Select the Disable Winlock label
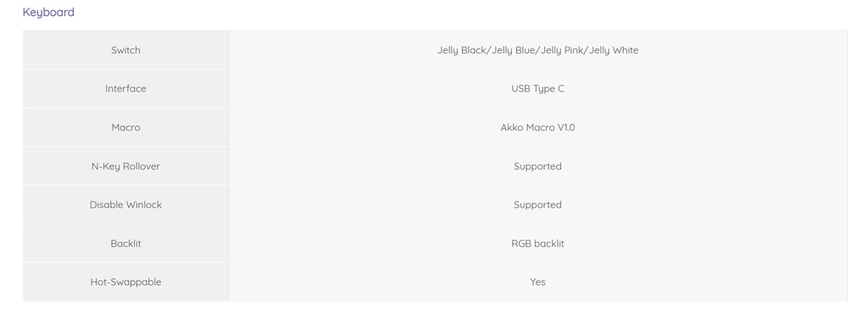Screen dimensions: 868x310 (125, 205)
